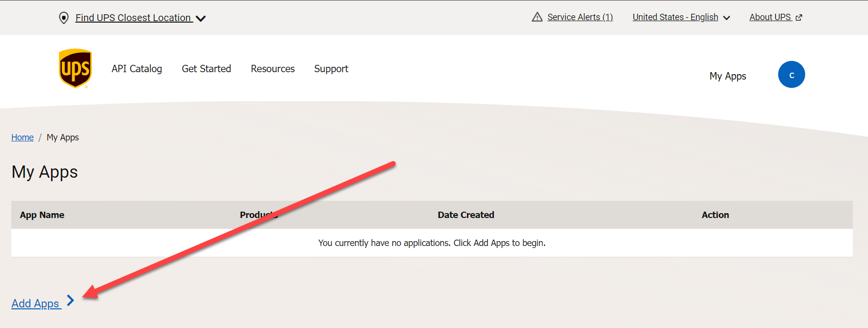Select Resources in the navigation bar
This screenshot has width=868, height=328.
click(272, 69)
